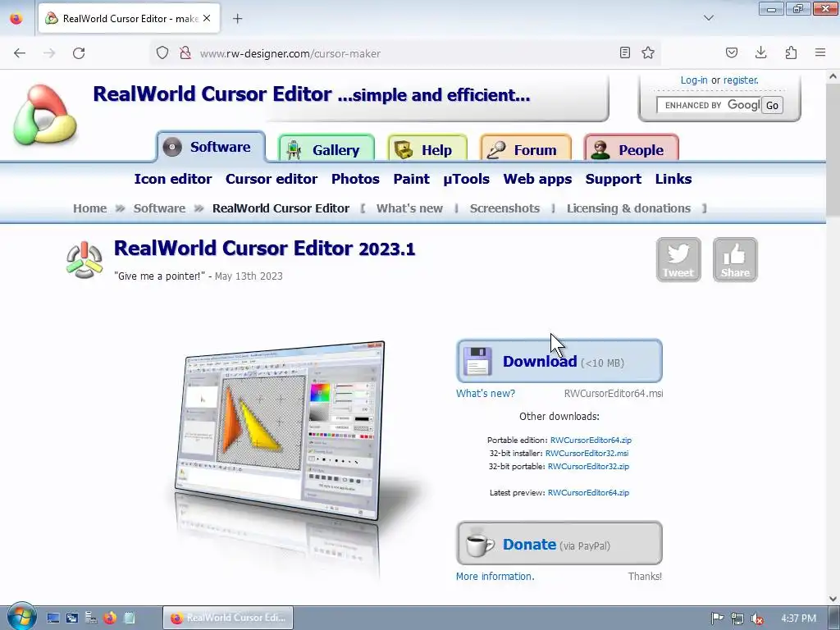The height and width of the screenshot is (630, 840).
Task: Open the extensions puzzle icon
Action: pos(791,52)
